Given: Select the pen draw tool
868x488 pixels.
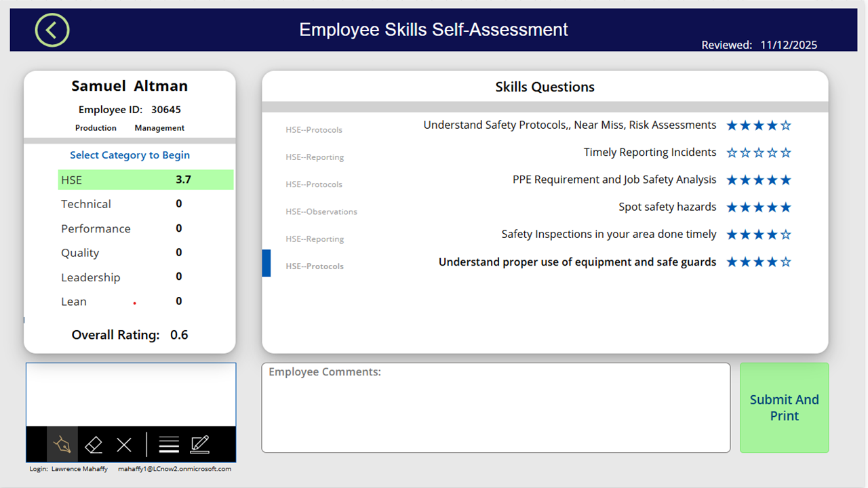Looking at the screenshot, I should (62, 445).
